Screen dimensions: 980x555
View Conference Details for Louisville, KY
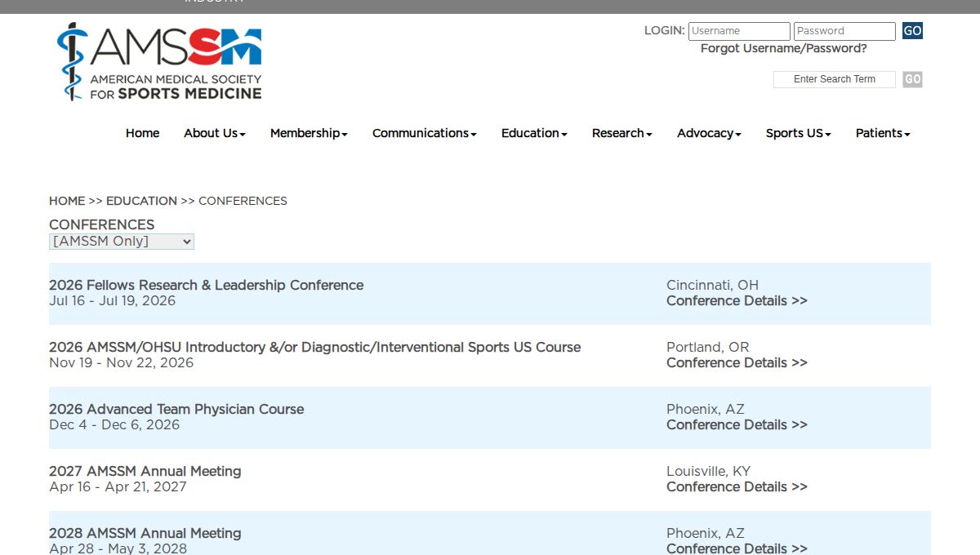coord(737,486)
